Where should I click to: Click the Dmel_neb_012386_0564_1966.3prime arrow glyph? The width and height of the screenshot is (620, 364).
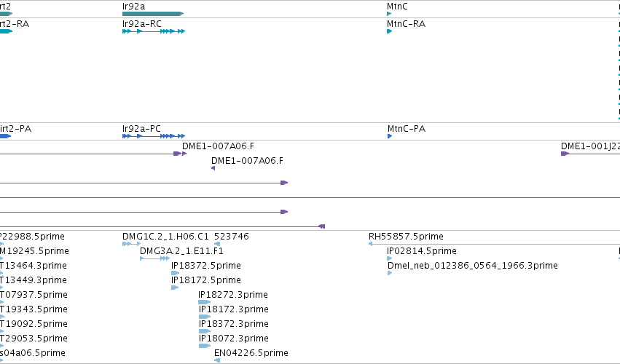click(x=390, y=273)
